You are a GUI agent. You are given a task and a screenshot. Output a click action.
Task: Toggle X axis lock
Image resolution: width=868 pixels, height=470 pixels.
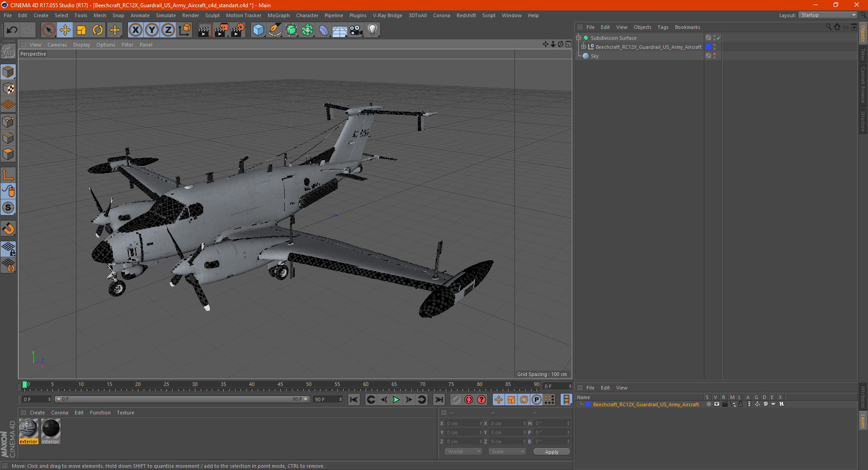click(135, 30)
